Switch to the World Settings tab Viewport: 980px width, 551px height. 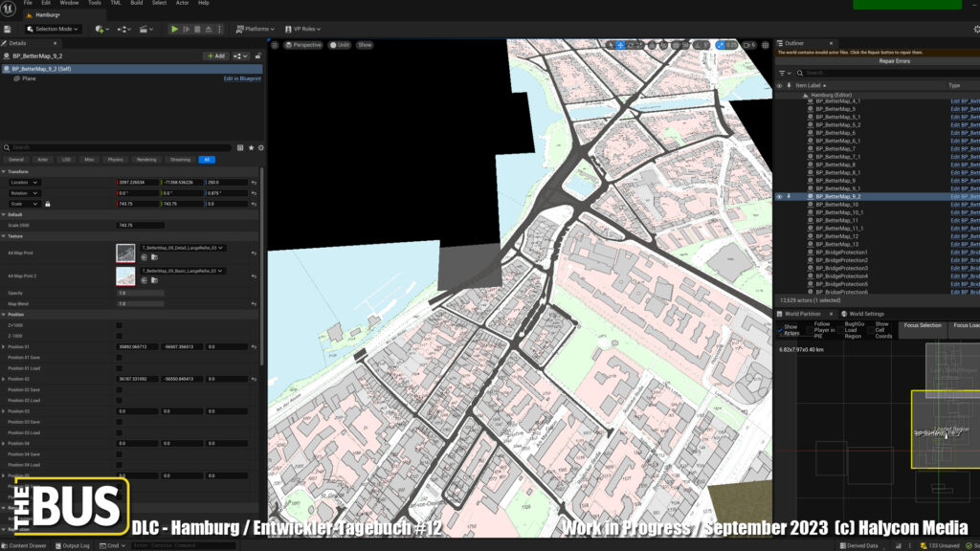coord(864,314)
